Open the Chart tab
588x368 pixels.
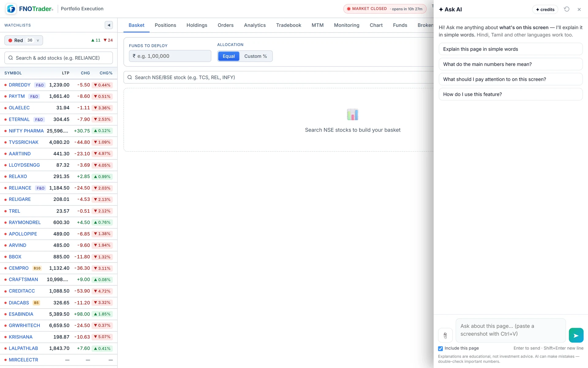[376, 25]
